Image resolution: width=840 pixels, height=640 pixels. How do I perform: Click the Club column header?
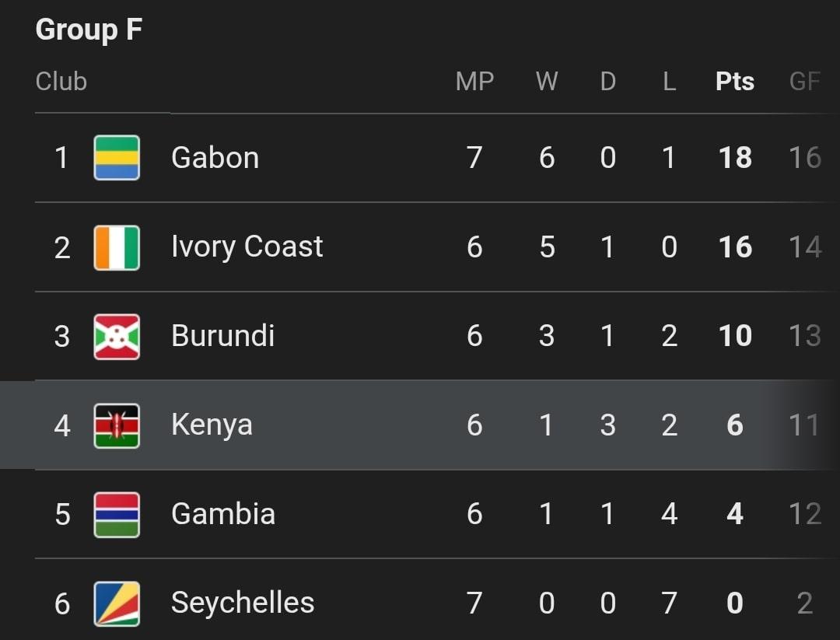(61, 82)
